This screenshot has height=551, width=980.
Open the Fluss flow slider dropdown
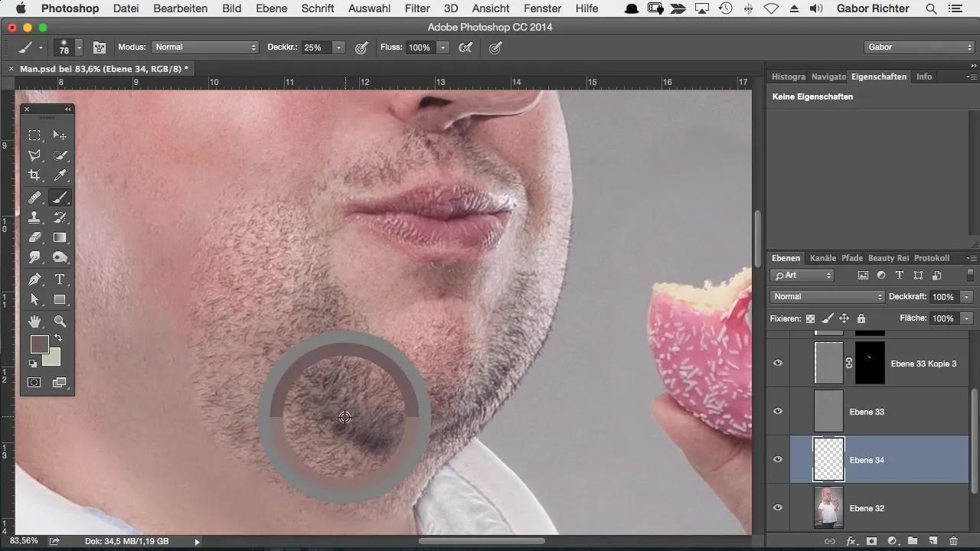coord(443,47)
